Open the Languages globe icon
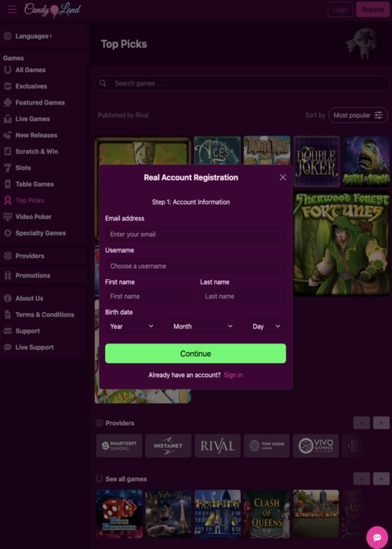Image resolution: width=392 pixels, height=549 pixels. (8, 36)
